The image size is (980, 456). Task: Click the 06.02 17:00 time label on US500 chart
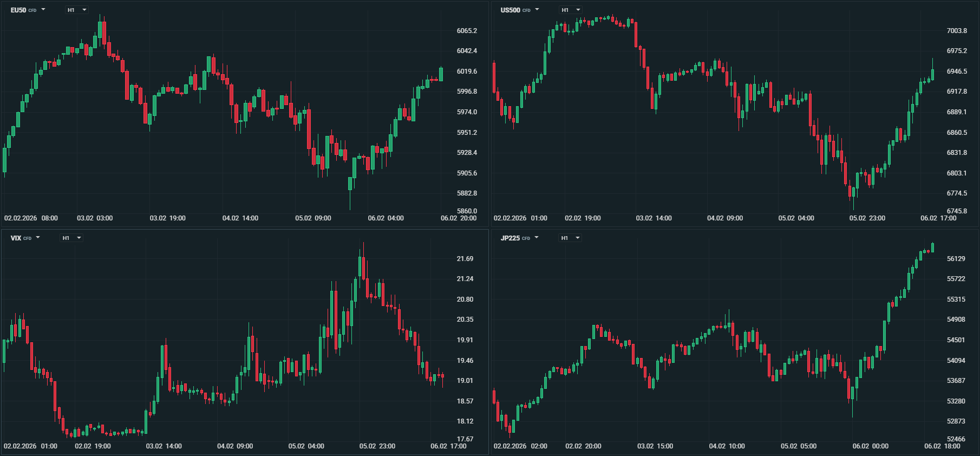click(x=938, y=218)
